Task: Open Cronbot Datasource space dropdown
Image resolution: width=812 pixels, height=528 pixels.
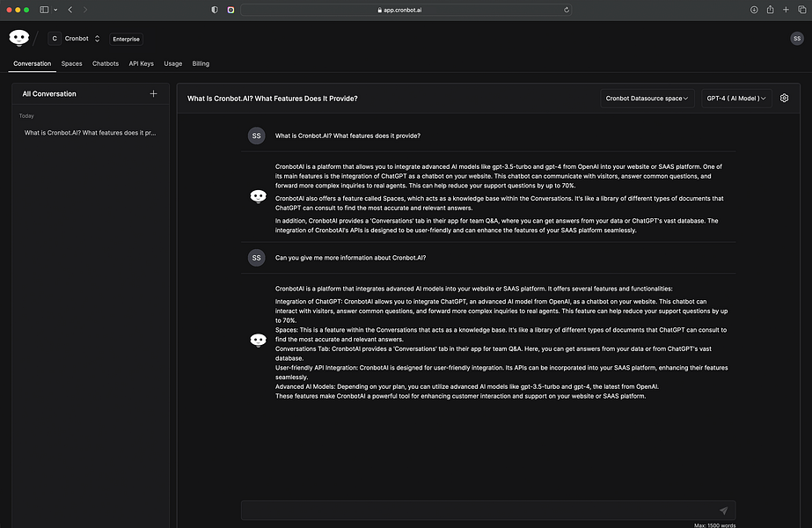Action: (647, 99)
